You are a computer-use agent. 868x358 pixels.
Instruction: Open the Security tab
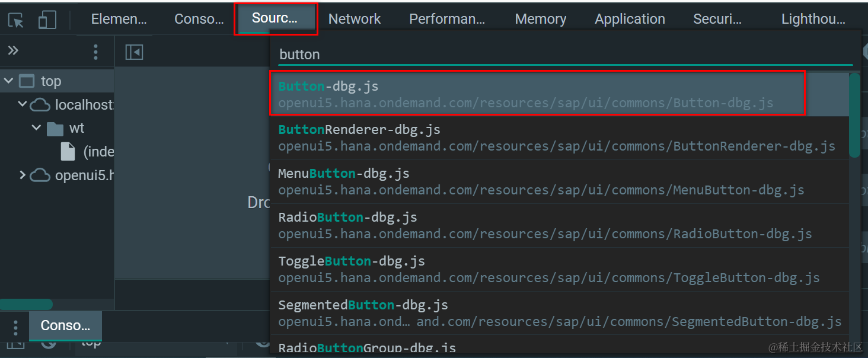click(x=717, y=19)
